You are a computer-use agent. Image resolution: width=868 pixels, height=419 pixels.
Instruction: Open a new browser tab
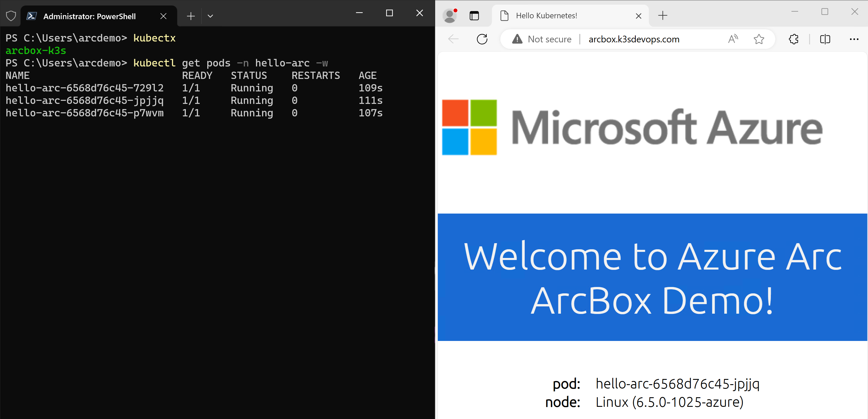click(662, 15)
